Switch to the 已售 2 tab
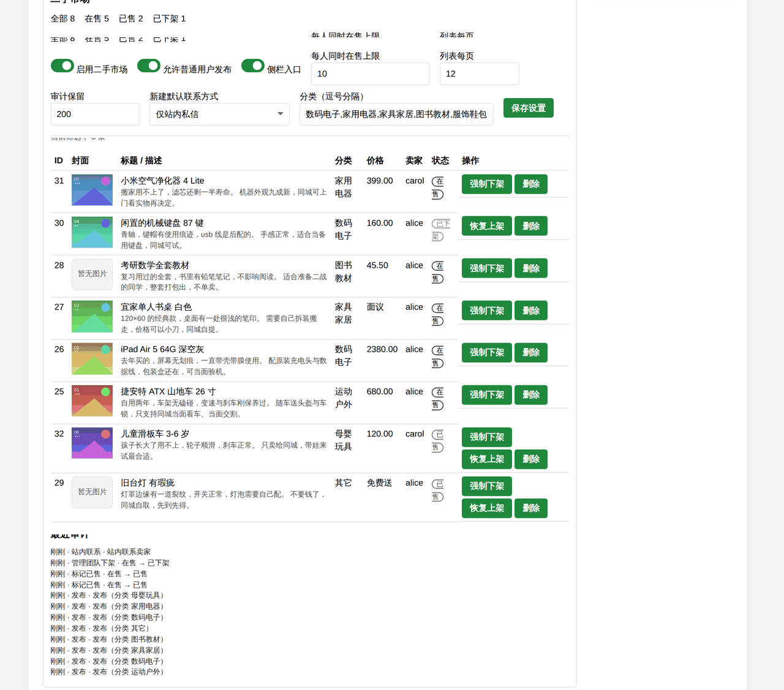Viewport: 784px width, 690px height. [131, 18]
